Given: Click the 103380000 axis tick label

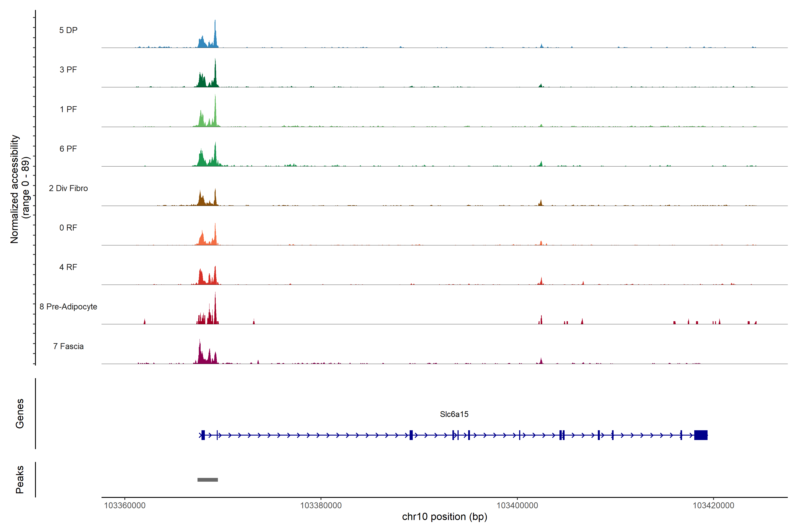Looking at the screenshot, I should tap(321, 506).
